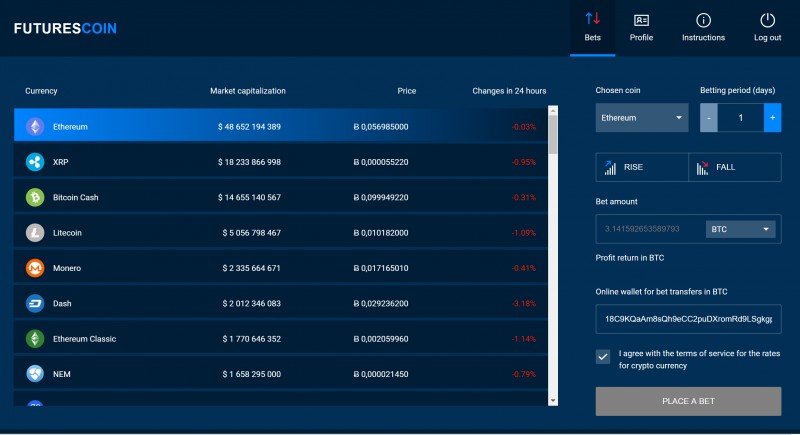Select the Bitcoin Cash currency name

(76, 197)
